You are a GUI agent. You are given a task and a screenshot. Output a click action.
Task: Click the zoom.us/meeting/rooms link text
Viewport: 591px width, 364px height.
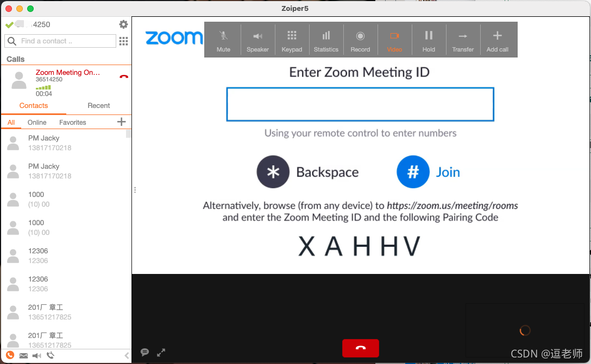pyautogui.click(x=452, y=206)
